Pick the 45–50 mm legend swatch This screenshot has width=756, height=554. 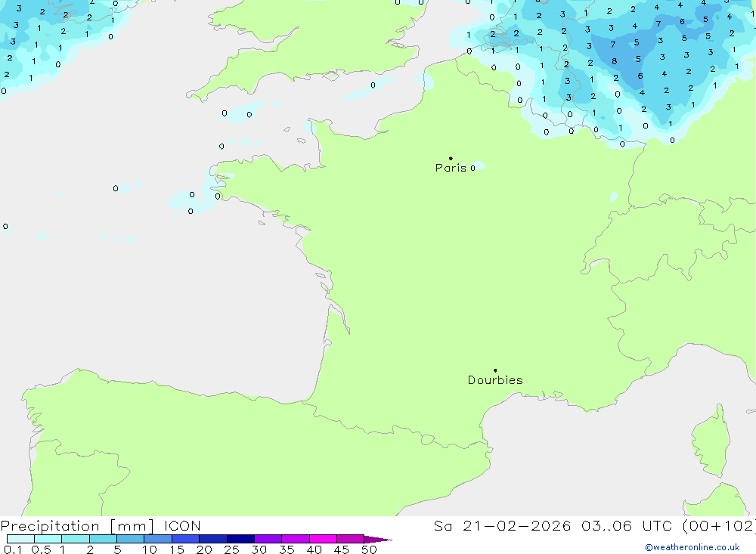click(351, 539)
